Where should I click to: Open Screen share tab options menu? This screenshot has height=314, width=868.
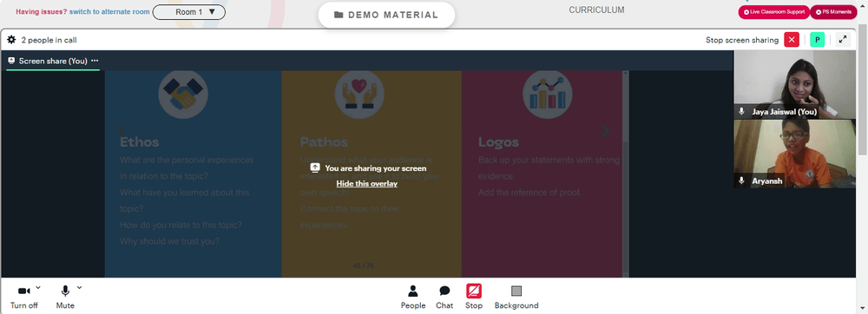click(95, 61)
